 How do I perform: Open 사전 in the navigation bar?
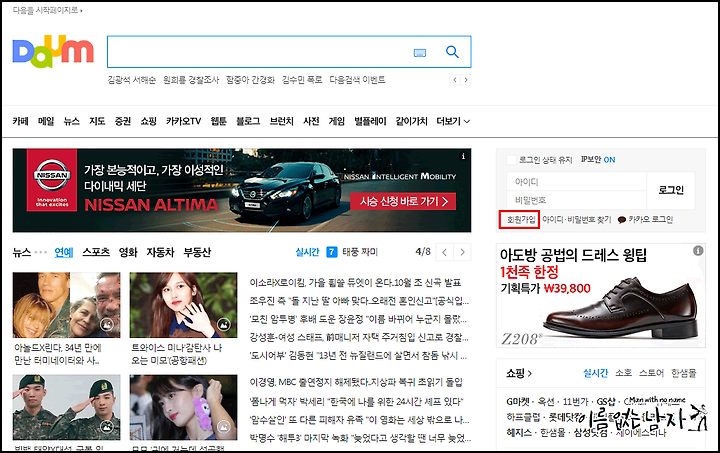pos(311,121)
